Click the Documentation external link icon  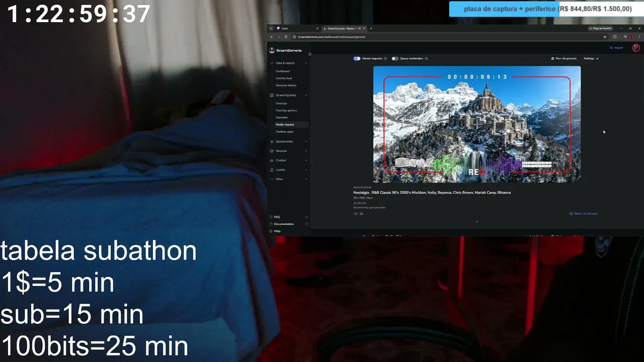click(x=306, y=224)
